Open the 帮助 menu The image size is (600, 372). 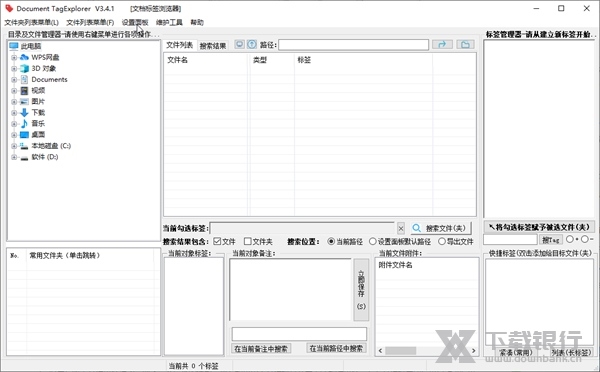[197, 23]
